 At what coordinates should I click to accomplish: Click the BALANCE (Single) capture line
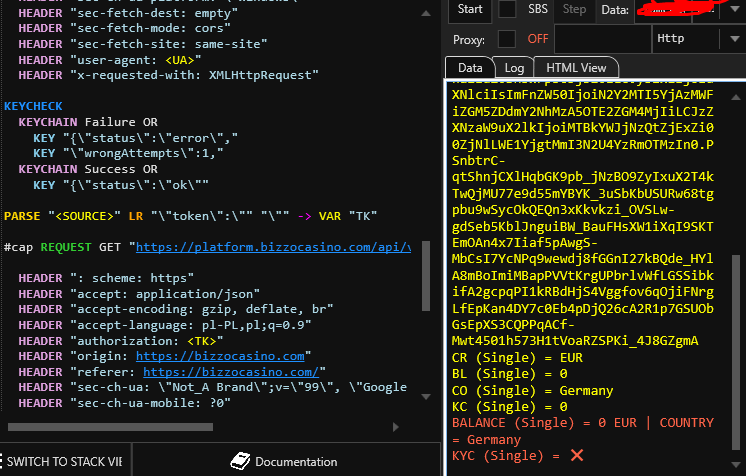coord(583,431)
